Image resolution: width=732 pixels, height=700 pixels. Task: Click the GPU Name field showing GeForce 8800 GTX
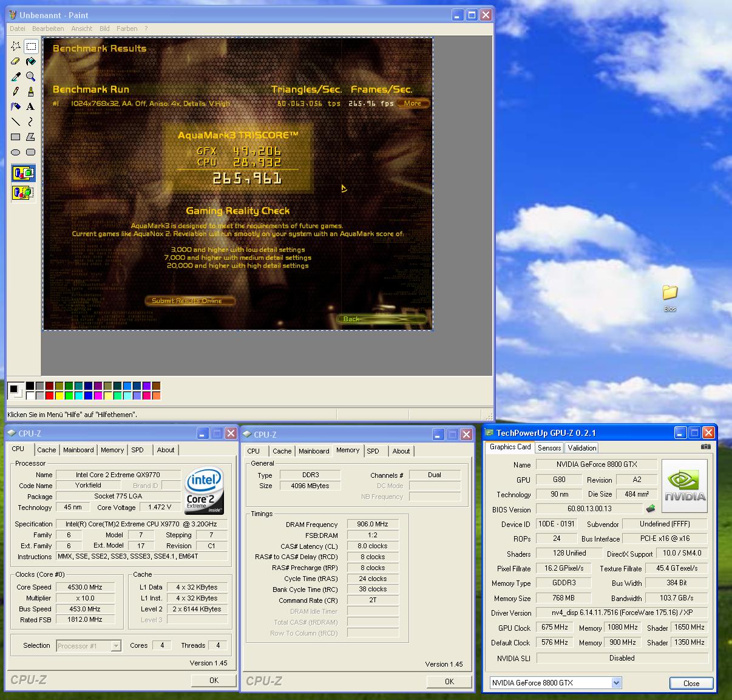[597, 464]
